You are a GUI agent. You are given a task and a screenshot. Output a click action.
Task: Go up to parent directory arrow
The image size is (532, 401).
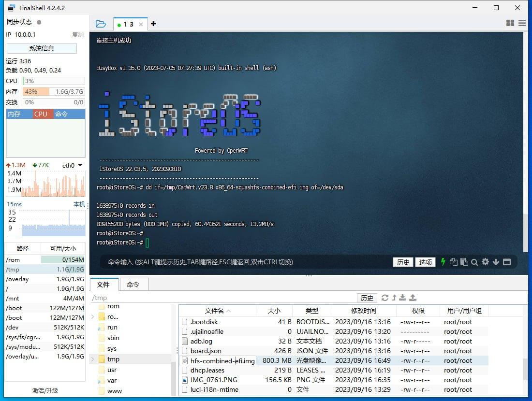coord(394,298)
